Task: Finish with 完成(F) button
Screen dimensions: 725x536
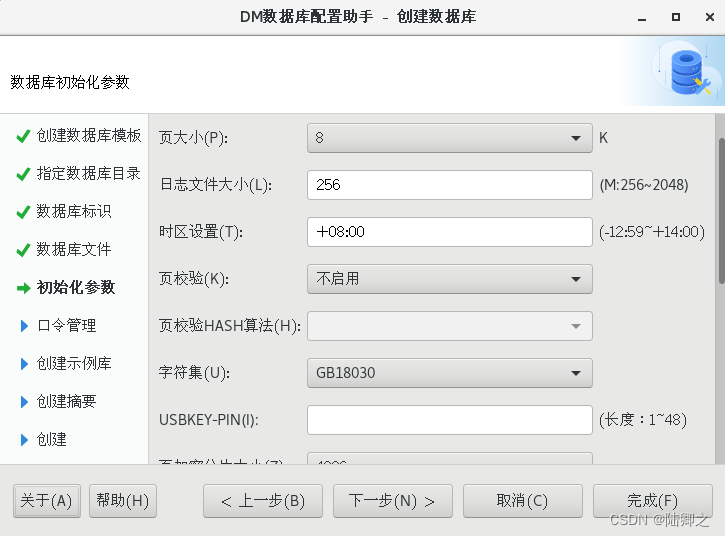Action: (x=652, y=501)
